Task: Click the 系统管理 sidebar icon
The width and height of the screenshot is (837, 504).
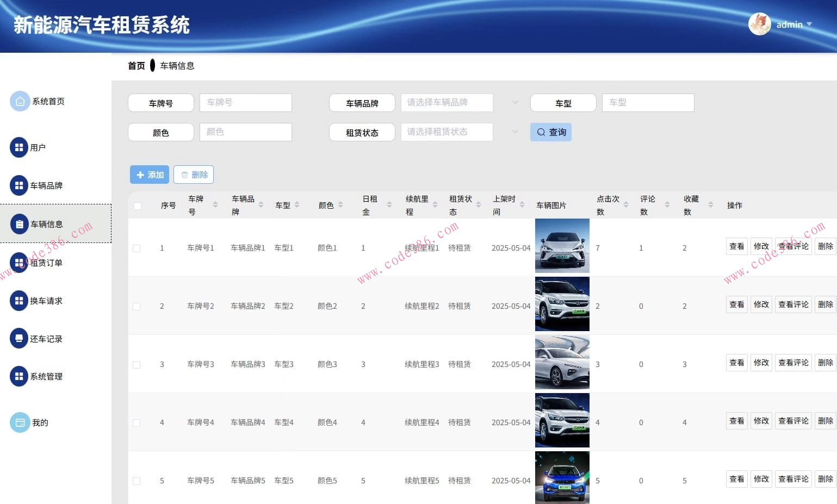Action: (x=20, y=376)
